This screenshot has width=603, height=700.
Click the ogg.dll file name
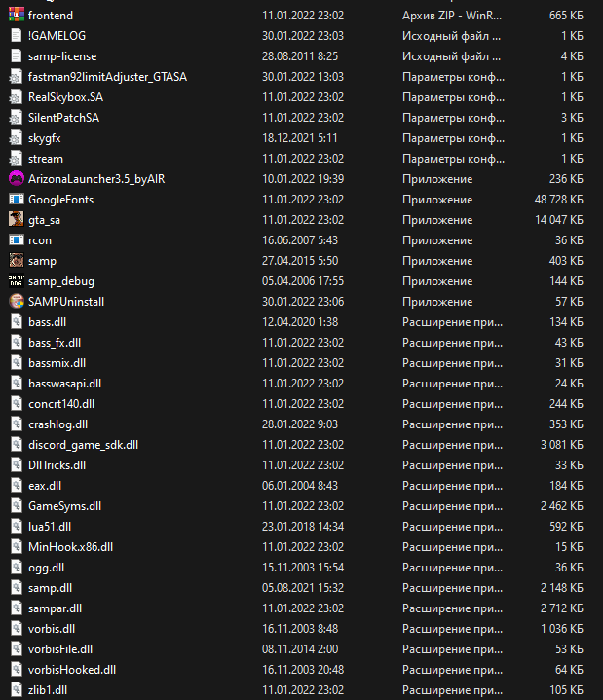(x=46, y=568)
